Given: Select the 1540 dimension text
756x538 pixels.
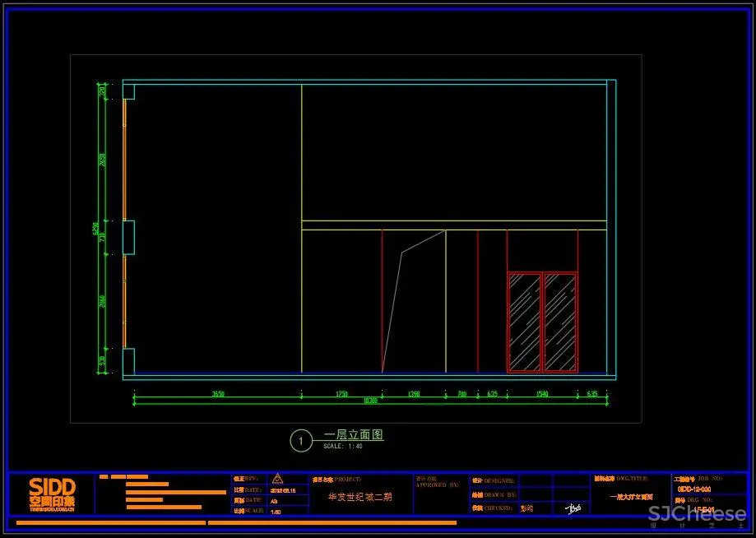Looking at the screenshot, I should click(542, 395).
